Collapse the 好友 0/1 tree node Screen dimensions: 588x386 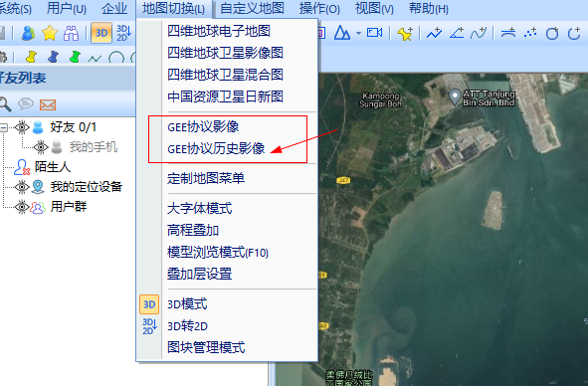click(x=3, y=127)
